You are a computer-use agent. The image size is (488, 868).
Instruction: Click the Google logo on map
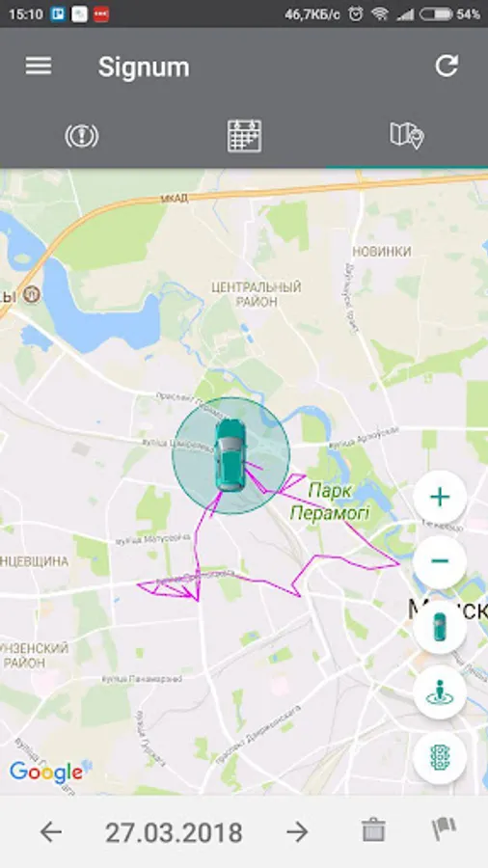coord(47,772)
